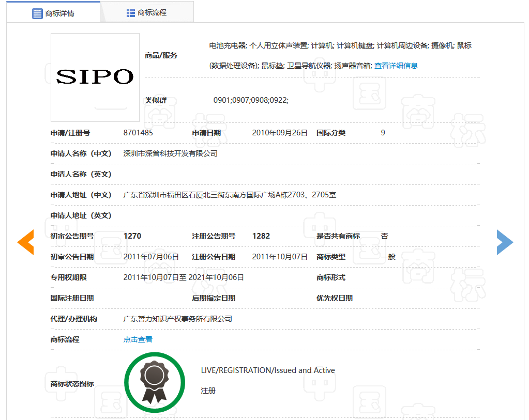Open the 点击查看 trademark process link
The image size is (529, 420).
point(138,339)
